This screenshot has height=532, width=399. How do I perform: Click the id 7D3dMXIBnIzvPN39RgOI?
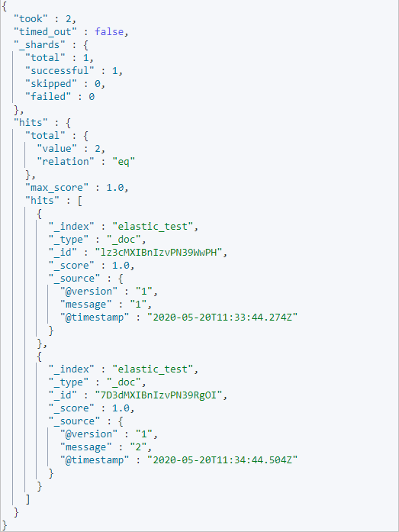(159, 395)
